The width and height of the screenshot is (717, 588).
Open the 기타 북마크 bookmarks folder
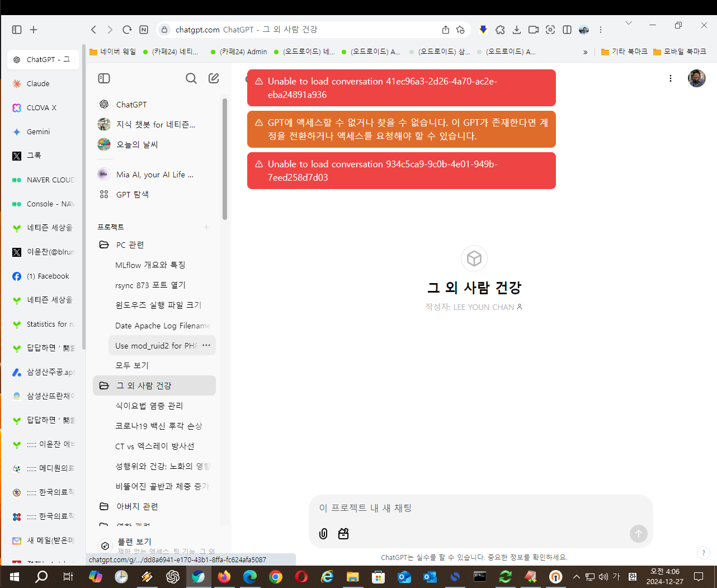tap(624, 51)
